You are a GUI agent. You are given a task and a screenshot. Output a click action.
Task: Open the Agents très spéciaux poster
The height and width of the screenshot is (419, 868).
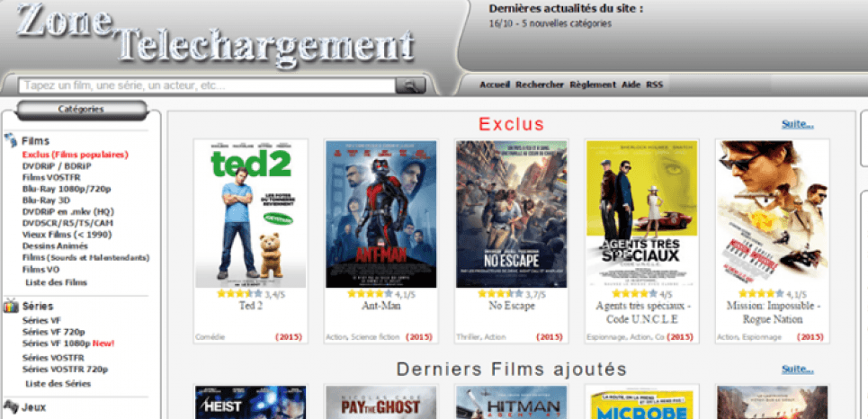[x=642, y=214]
